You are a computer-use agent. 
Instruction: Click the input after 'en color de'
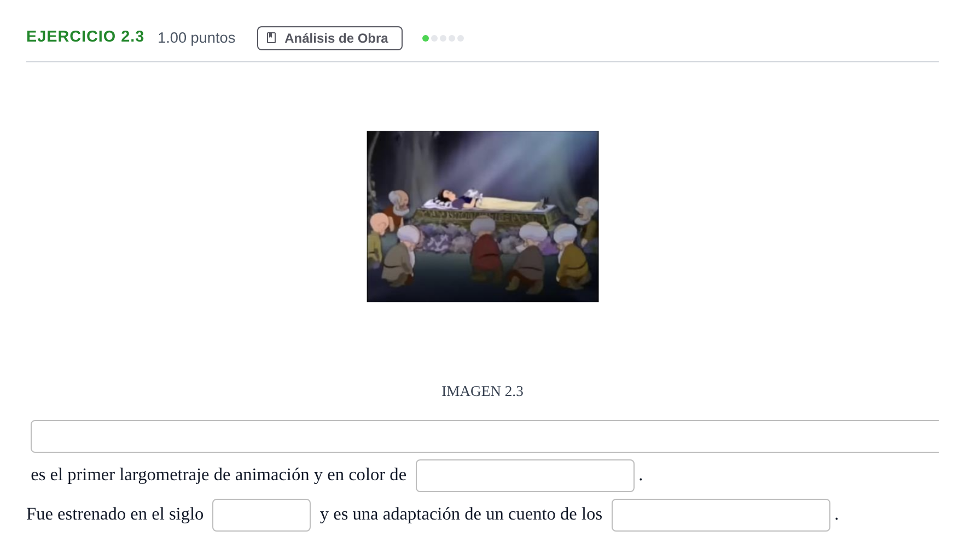525,476
